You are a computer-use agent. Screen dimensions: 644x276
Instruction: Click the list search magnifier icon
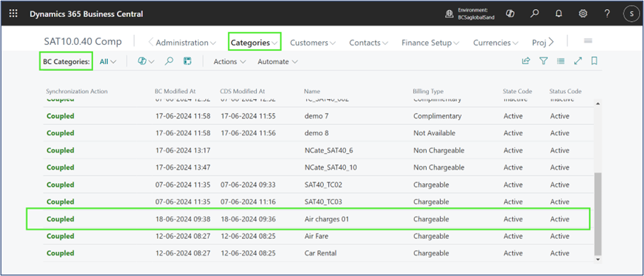(x=169, y=61)
